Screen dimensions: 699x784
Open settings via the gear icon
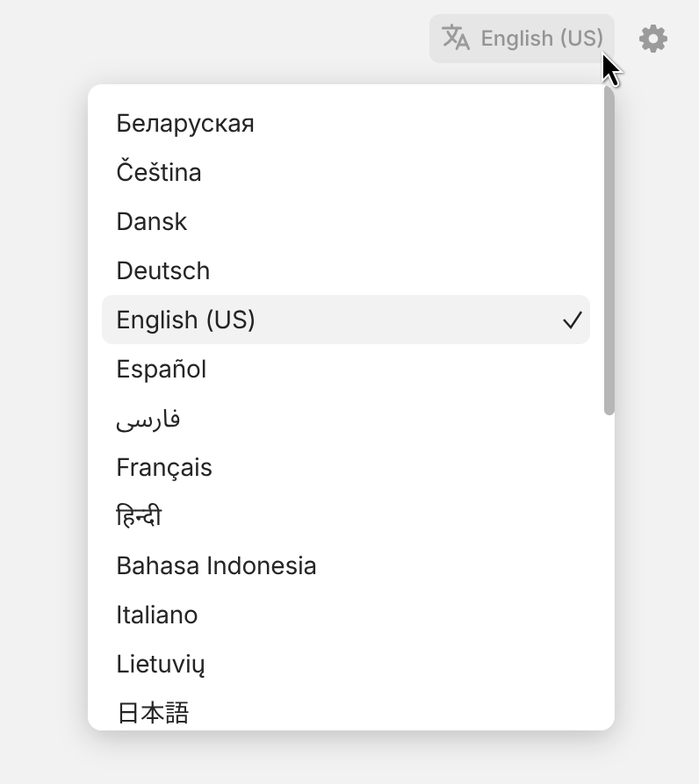652,39
